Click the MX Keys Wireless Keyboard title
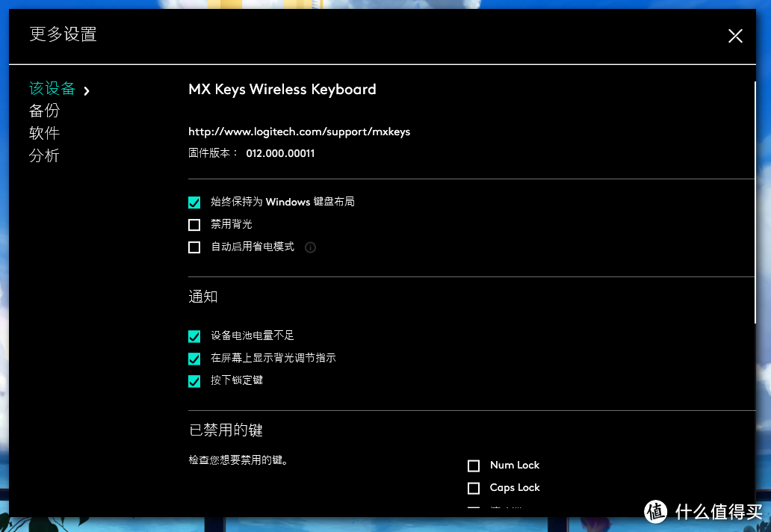 282,90
